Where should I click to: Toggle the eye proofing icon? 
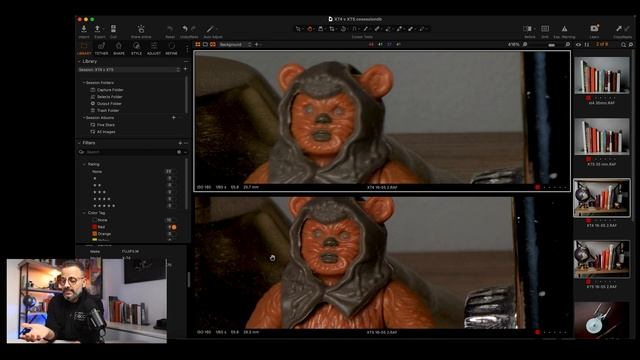(x=578, y=44)
